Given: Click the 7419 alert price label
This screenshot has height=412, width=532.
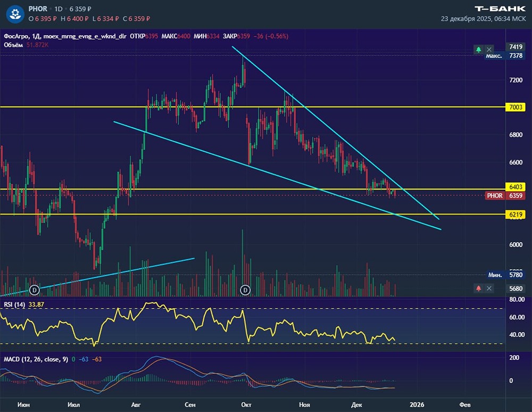Looking at the screenshot, I should click(516, 47).
